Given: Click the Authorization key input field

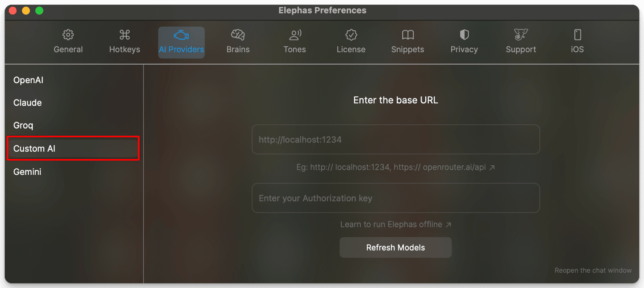Looking at the screenshot, I should (395, 198).
